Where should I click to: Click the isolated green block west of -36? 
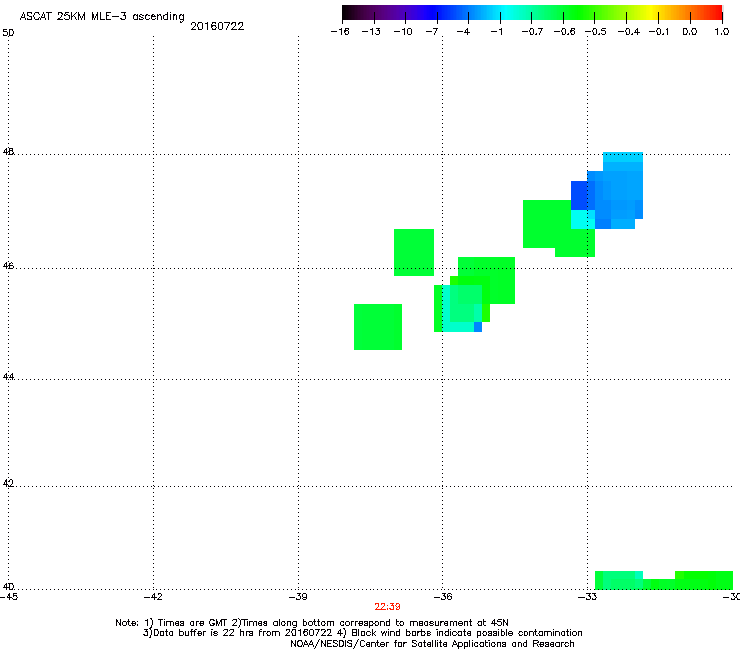414,253
